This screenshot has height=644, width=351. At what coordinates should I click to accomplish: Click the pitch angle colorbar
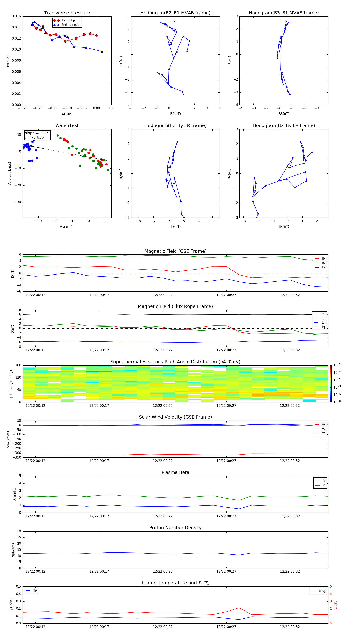tap(331, 384)
